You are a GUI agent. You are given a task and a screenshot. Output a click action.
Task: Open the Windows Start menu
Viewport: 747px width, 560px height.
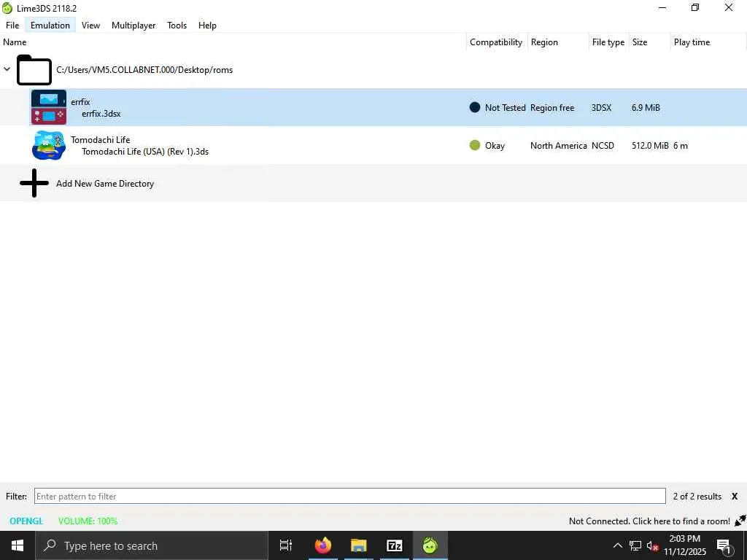[x=18, y=545]
